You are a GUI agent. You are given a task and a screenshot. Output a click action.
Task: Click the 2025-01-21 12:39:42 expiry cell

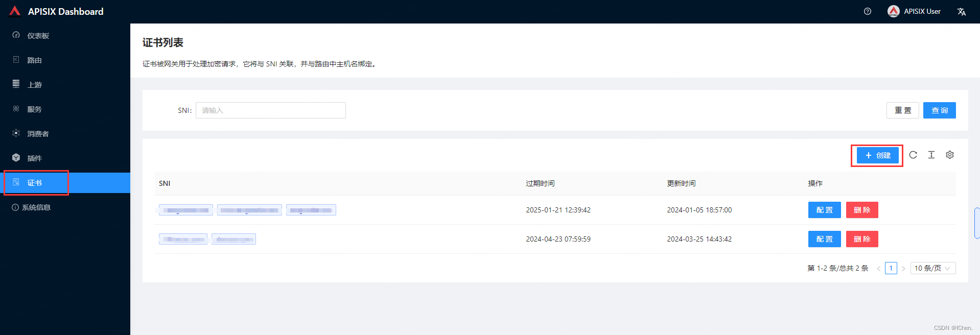[558, 210]
